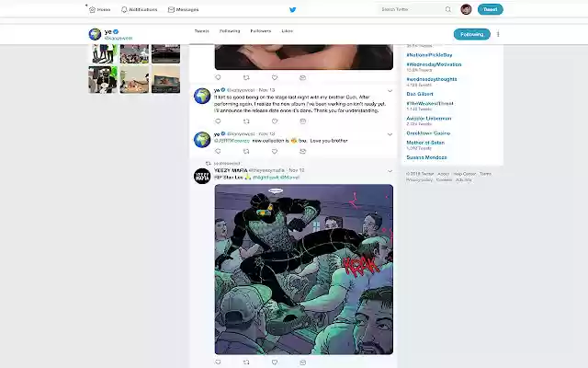Click the mention link in 'new collection' tweet
Image resolution: width=588 pixels, height=368 pixels.
coord(232,141)
